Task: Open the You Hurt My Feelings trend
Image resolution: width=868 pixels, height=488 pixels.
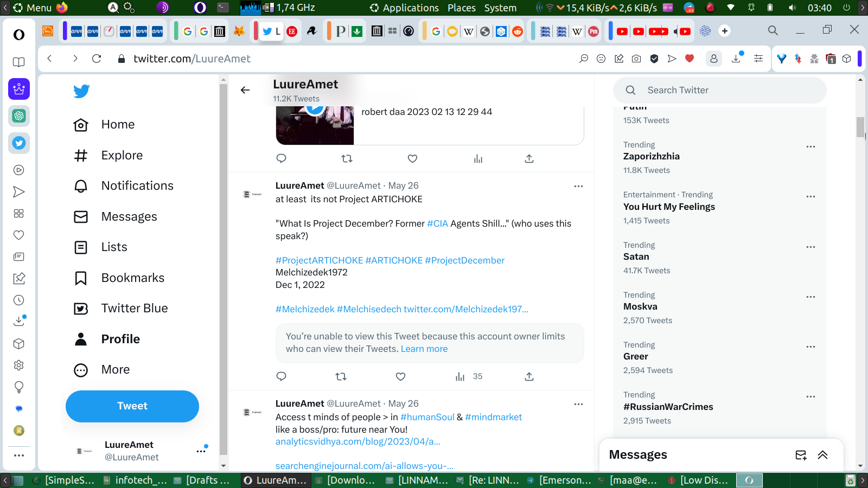Action: tap(669, 207)
